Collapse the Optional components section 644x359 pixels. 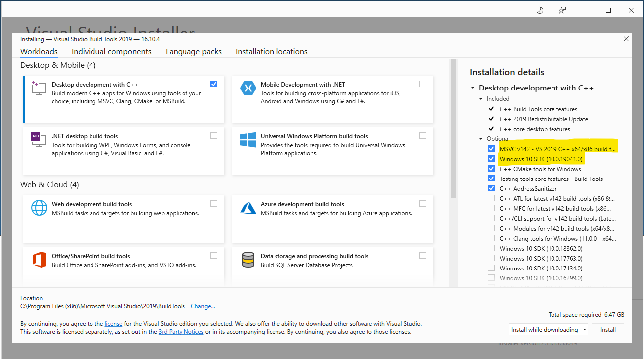pos(481,139)
